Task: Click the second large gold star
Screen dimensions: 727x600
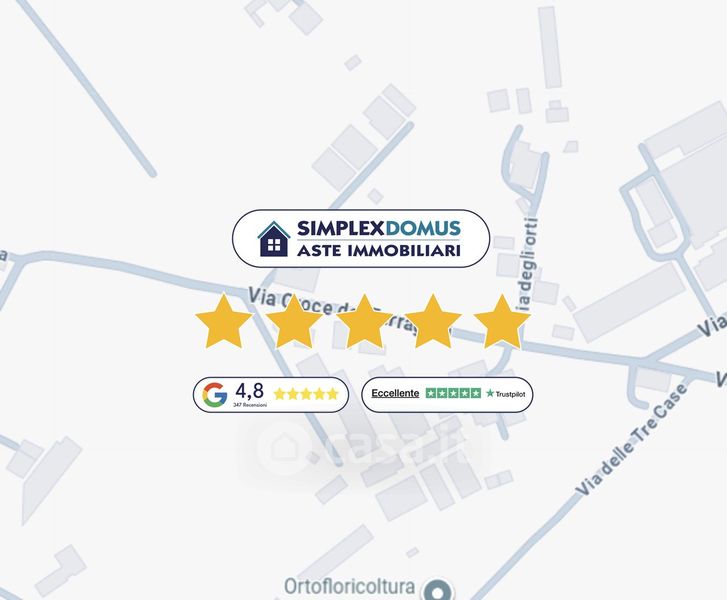Action: pos(293,321)
